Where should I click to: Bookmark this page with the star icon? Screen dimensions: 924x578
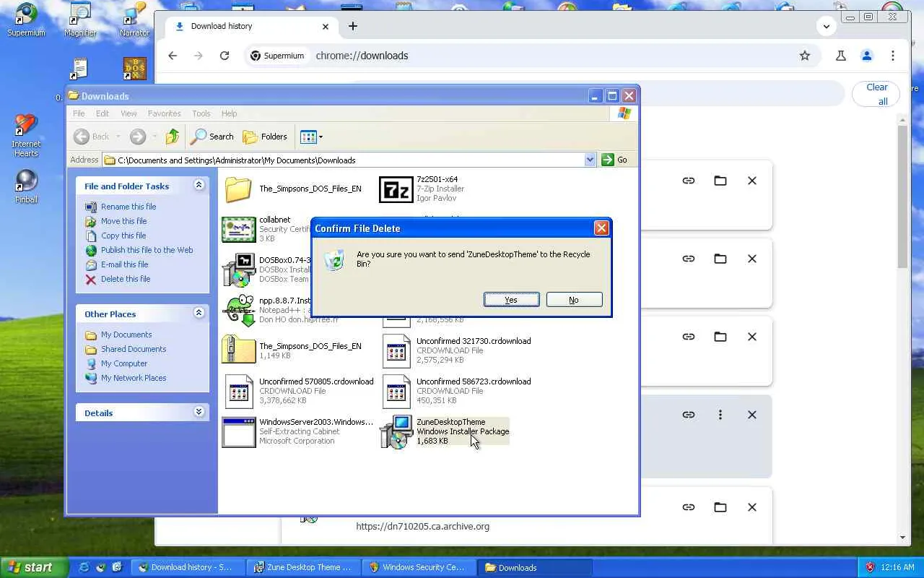pyautogui.click(x=805, y=56)
